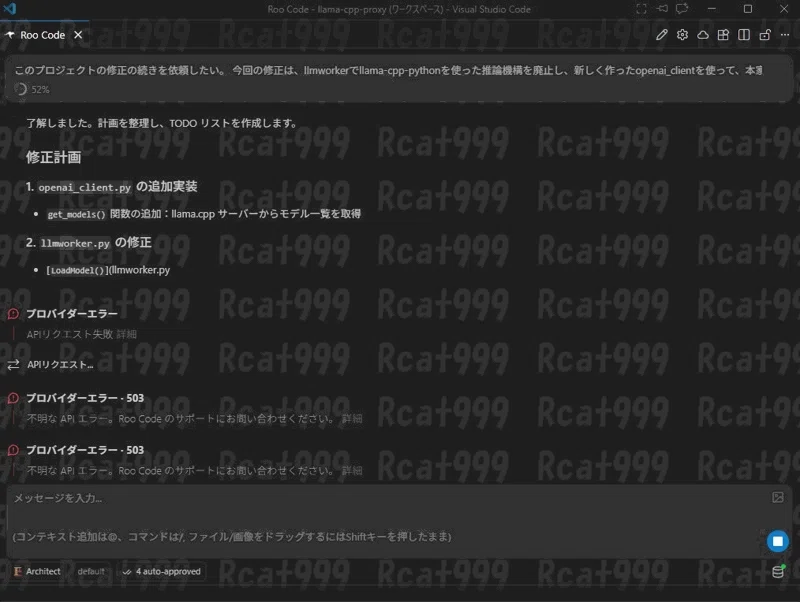Click the get_models() code snippet
This screenshot has width=800, height=602.
pyautogui.click(x=77, y=214)
